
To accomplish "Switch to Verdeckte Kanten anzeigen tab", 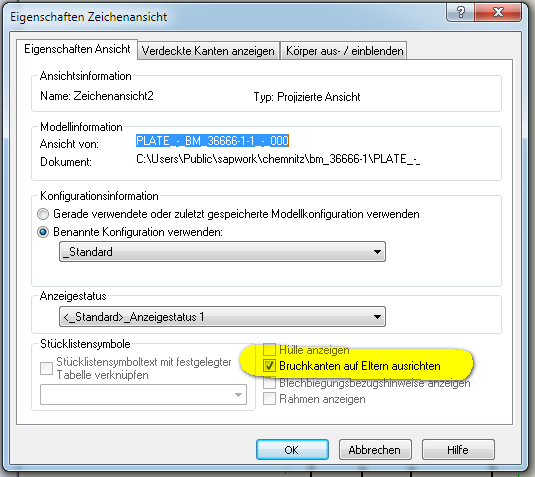I will pyautogui.click(x=208, y=51).
